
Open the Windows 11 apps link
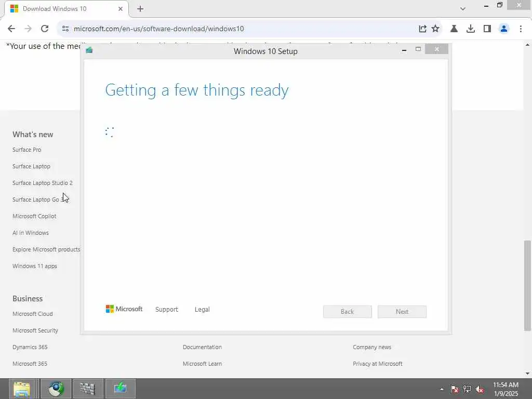click(35, 266)
